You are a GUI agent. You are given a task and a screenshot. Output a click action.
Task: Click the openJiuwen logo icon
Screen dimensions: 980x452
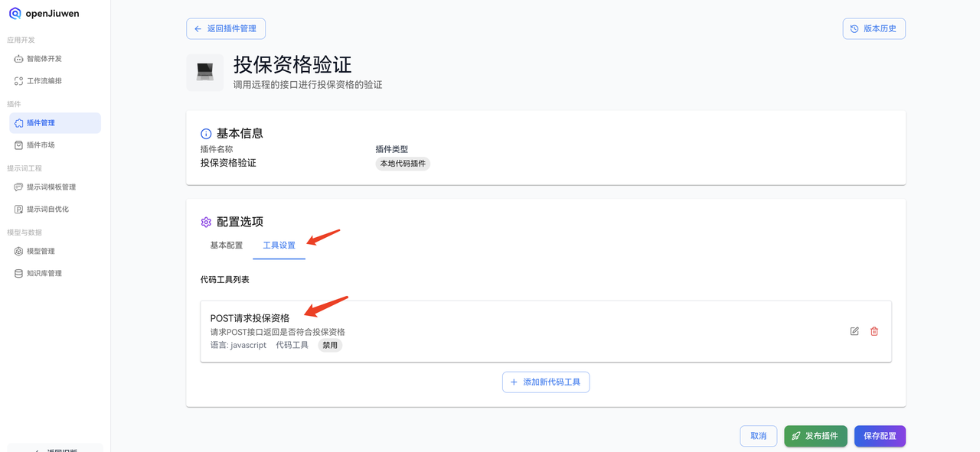[x=14, y=12]
